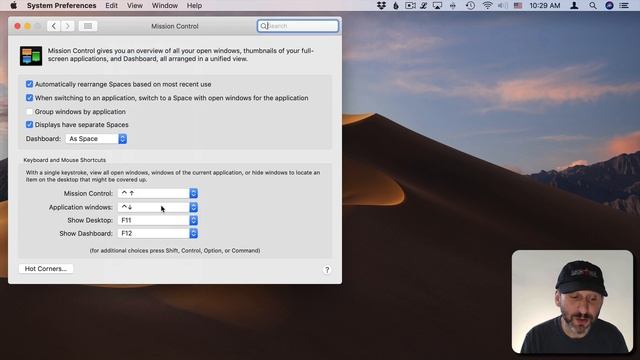
Task: Click the Hot Corners… button
Action: (46, 269)
